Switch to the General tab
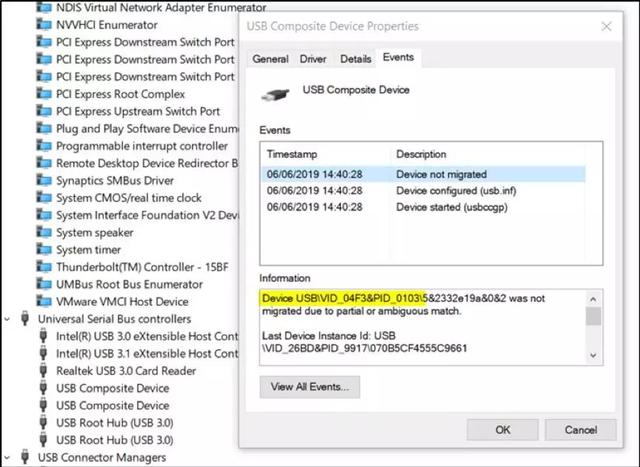The image size is (640, 467). click(x=270, y=59)
